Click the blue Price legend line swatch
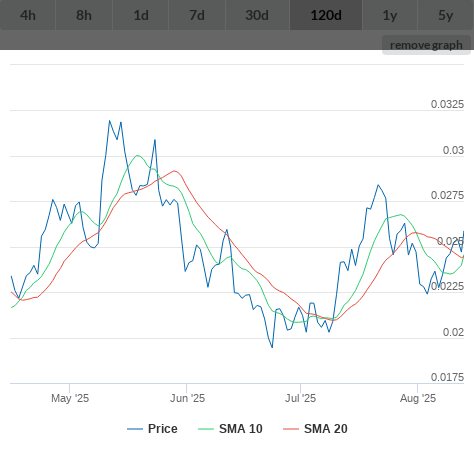 (135, 429)
